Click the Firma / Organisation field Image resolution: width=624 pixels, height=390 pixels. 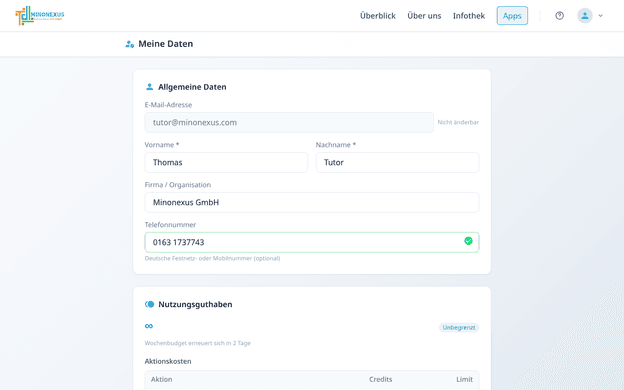(x=312, y=202)
